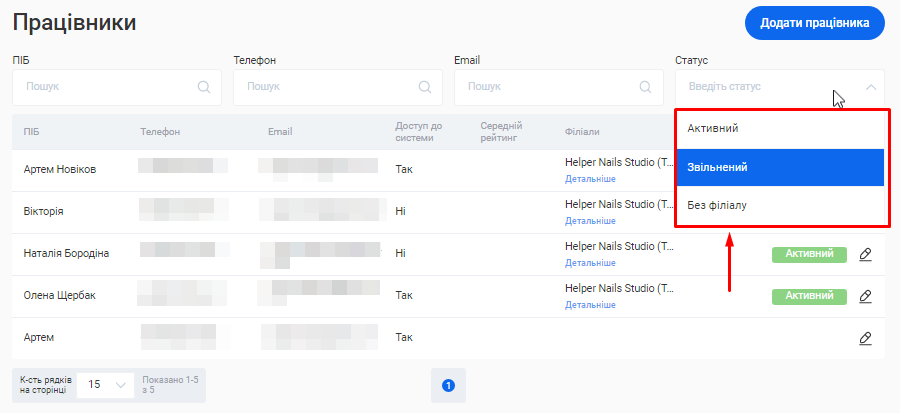Edit Олена Щербак row with pencil icon
This screenshot has width=900, height=413.
click(x=866, y=296)
